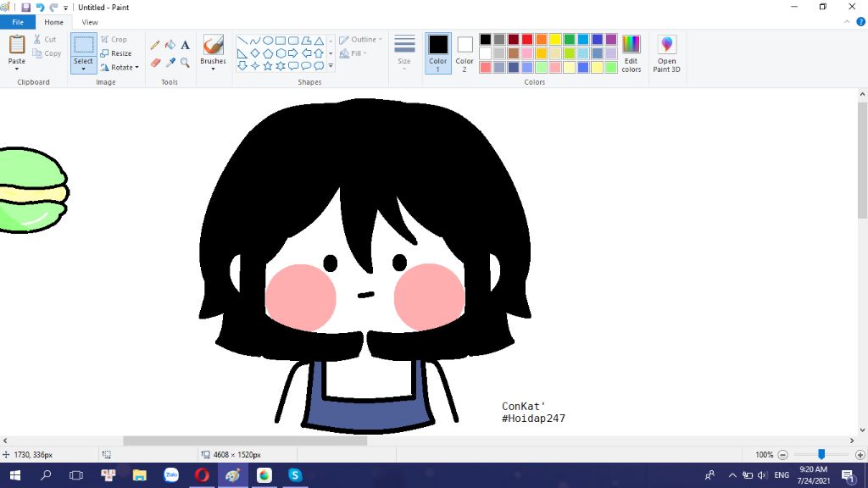Activate Color 2 background selector
Image resolution: width=868 pixels, height=488 pixels.
pos(465,53)
